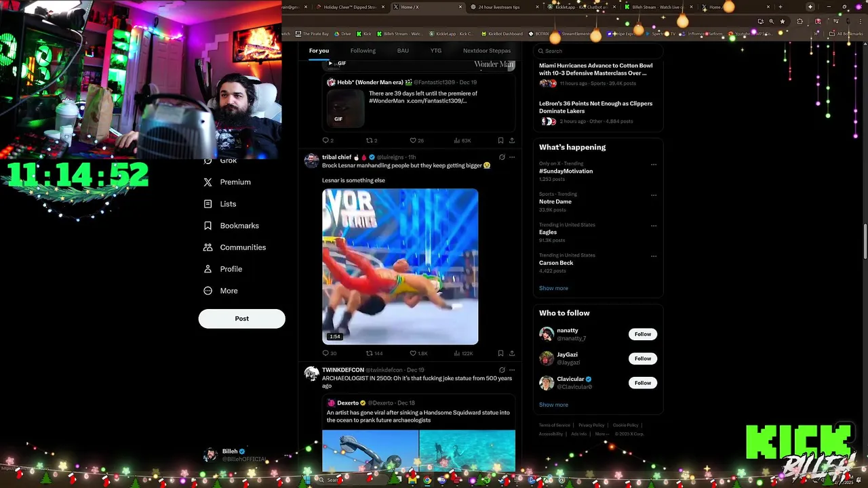Show more under What's happening
This screenshot has width=868, height=488.
(553, 288)
